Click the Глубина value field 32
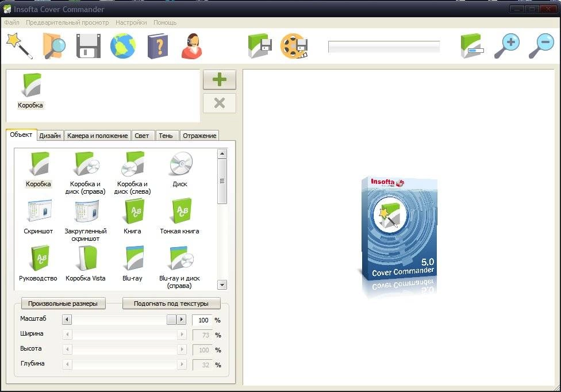561x392 pixels. [x=202, y=365]
